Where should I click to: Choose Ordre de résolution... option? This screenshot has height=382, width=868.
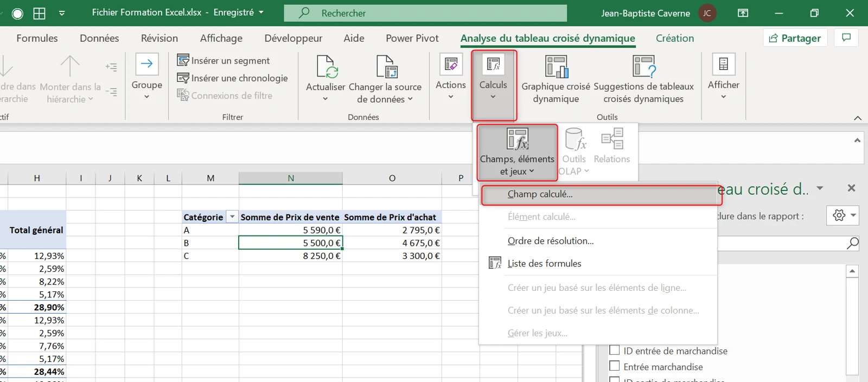pyautogui.click(x=551, y=241)
